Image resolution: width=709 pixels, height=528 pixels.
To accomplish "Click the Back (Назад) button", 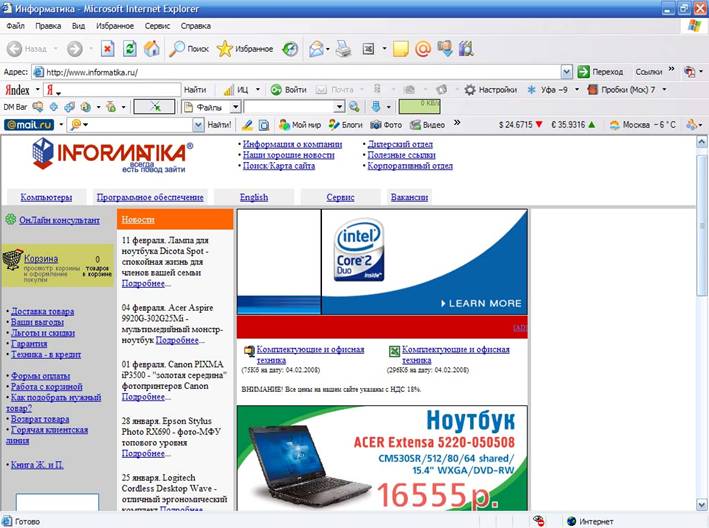I will tap(27, 48).
